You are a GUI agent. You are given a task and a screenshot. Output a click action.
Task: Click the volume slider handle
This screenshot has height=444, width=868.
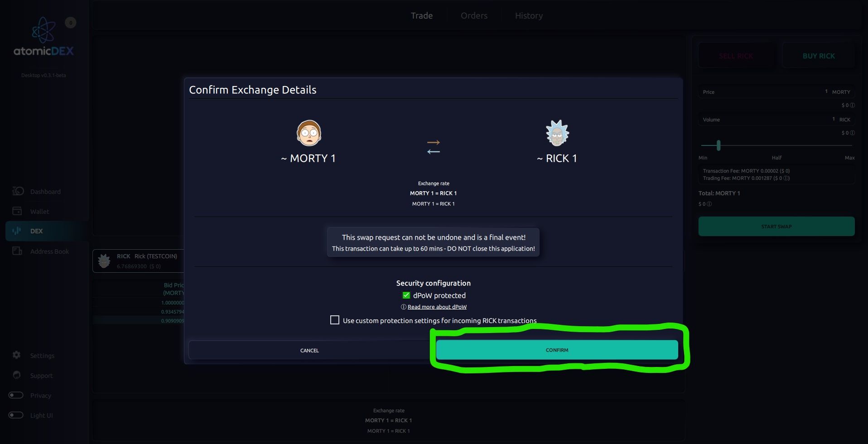coord(718,145)
